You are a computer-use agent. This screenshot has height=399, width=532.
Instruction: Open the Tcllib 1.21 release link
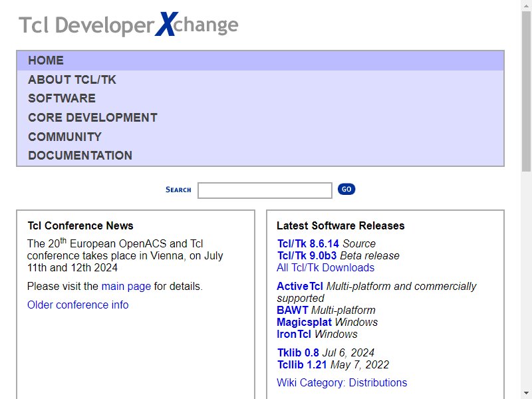[302, 364]
